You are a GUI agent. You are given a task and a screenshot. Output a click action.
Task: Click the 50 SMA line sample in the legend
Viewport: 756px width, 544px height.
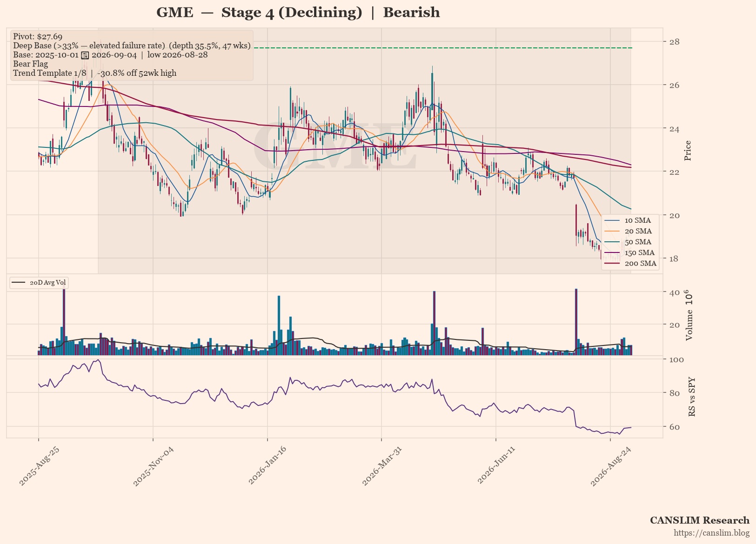(x=612, y=242)
